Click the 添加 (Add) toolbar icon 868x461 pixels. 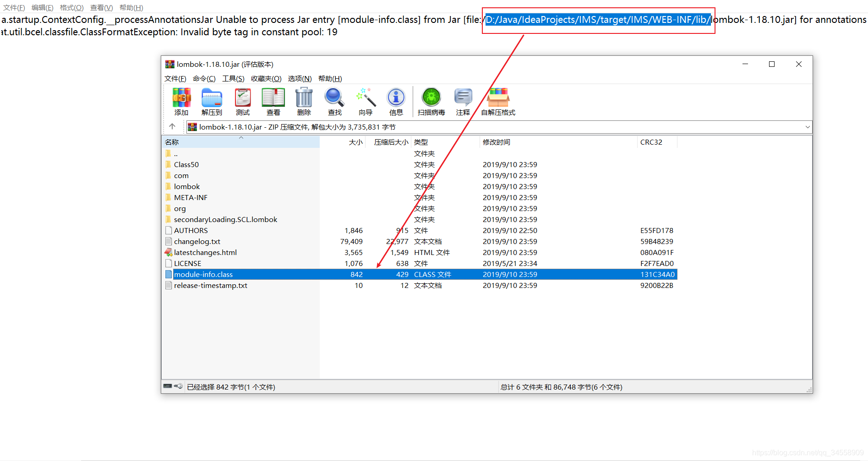coord(181,102)
